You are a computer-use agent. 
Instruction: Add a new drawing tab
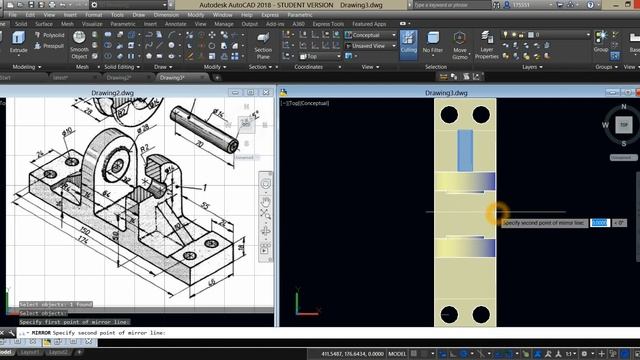[x=218, y=77]
